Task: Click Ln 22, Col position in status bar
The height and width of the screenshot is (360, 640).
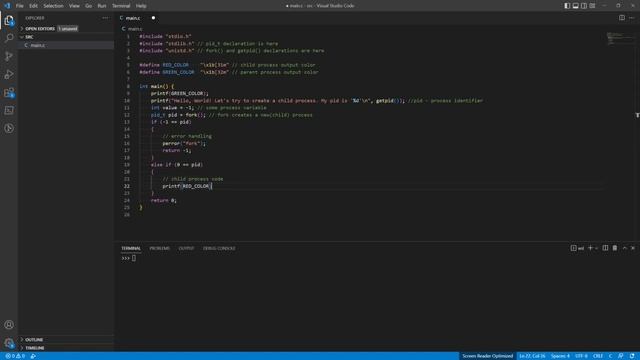Action: point(532,356)
